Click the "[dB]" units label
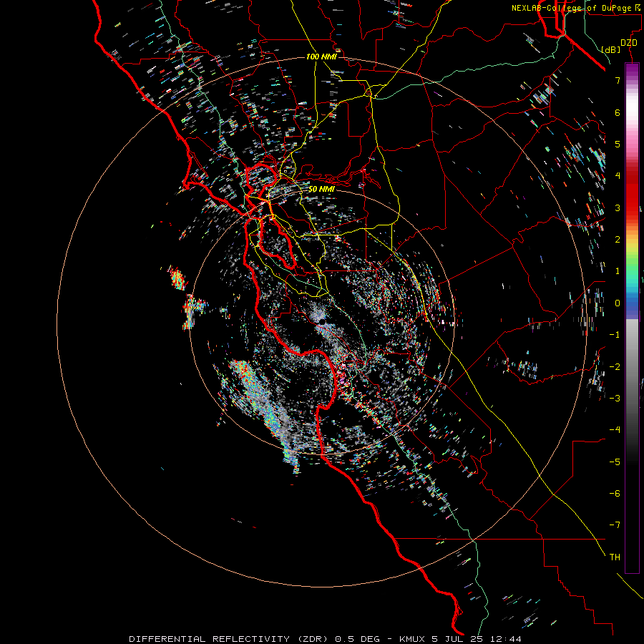Screen dimensions: 644x644 pos(611,49)
